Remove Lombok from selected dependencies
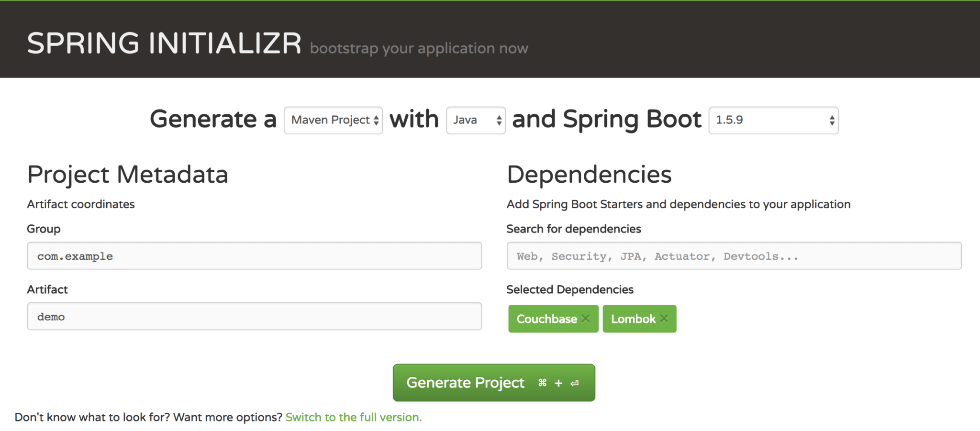The height and width of the screenshot is (431, 980). click(664, 319)
